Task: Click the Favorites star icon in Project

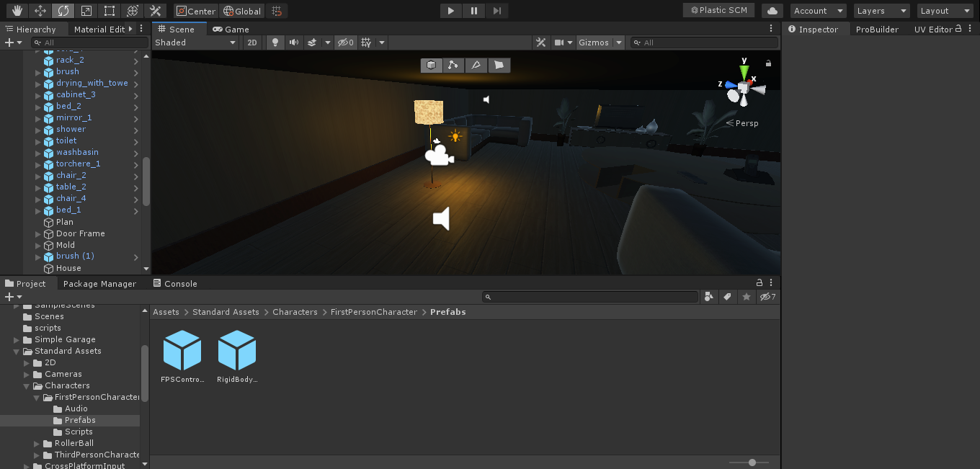Action: (747, 297)
